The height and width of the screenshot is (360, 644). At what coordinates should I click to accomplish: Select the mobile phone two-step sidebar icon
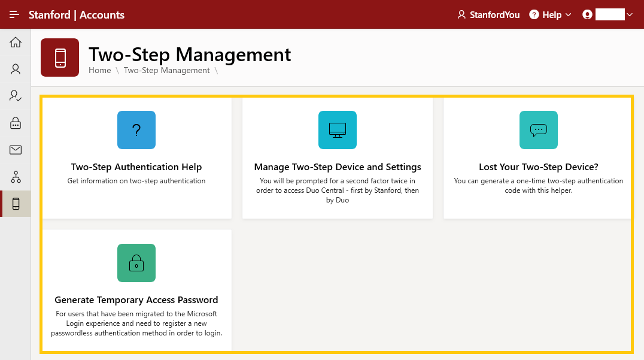click(x=16, y=204)
